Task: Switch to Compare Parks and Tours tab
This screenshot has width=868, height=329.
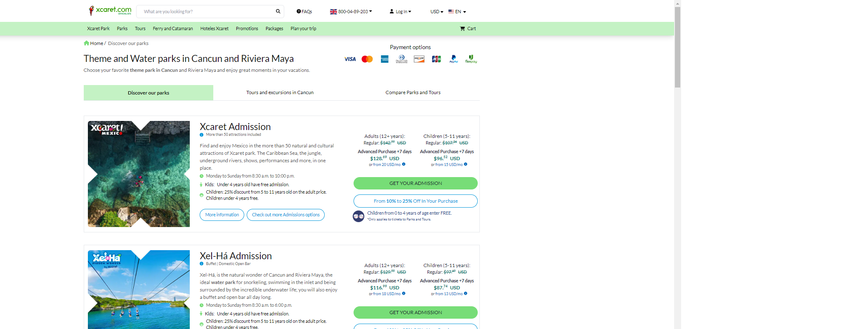Action: pyautogui.click(x=413, y=92)
